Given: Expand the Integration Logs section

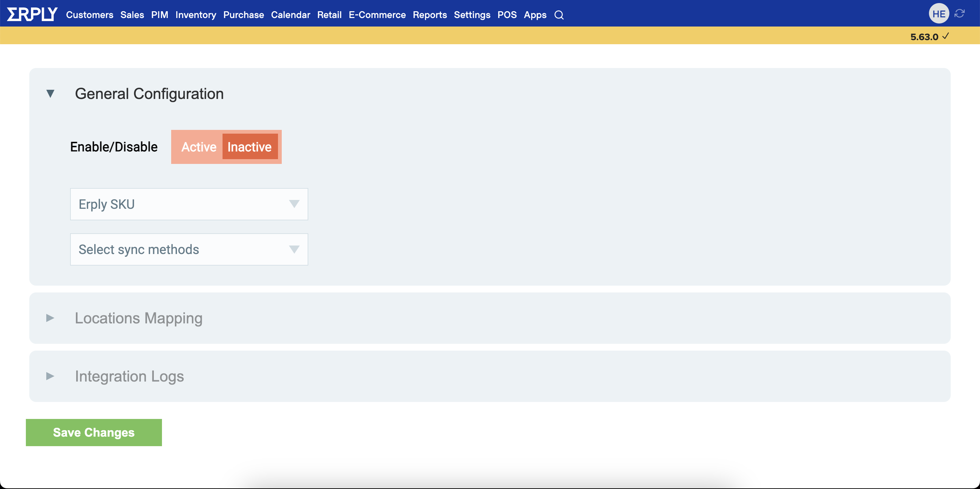Looking at the screenshot, I should point(50,376).
